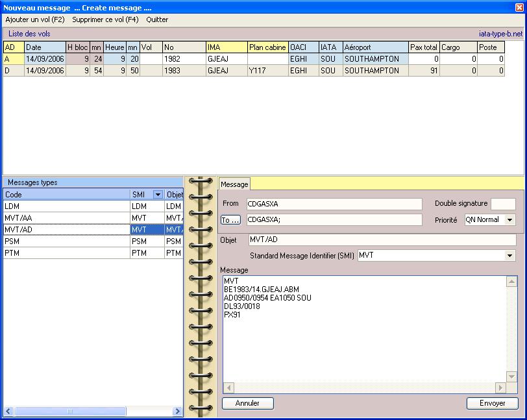The height and width of the screenshot is (420, 527).
Task: Click message box scroll up arrow
Action: [x=511, y=282]
